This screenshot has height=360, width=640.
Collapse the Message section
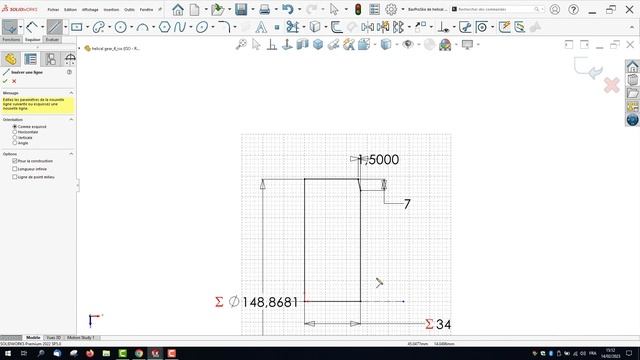[x=71, y=93]
